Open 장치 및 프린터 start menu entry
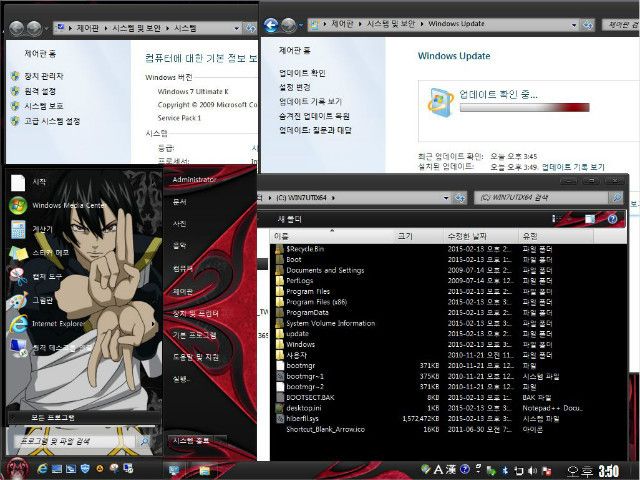 [196, 313]
